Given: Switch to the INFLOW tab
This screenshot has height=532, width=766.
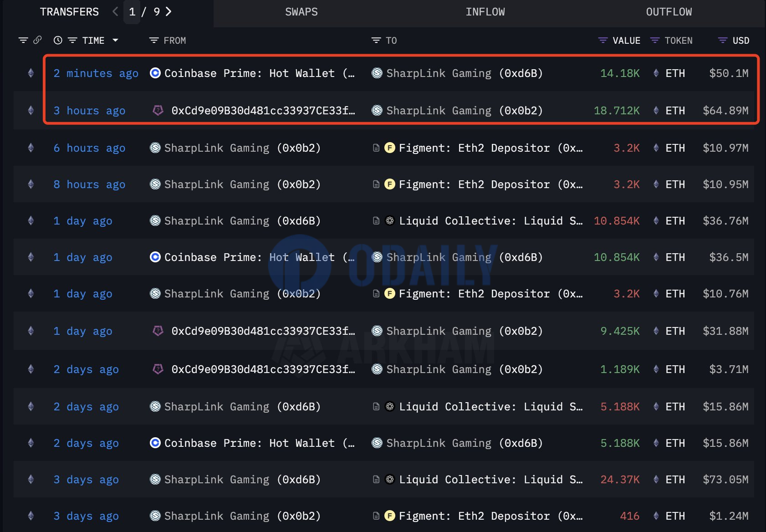Looking at the screenshot, I should point(485,12).
